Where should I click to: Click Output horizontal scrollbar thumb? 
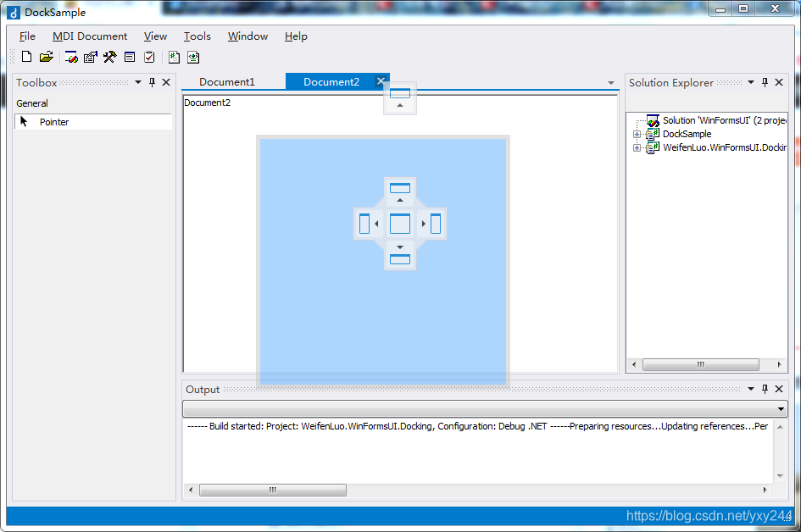coord(273,490)
